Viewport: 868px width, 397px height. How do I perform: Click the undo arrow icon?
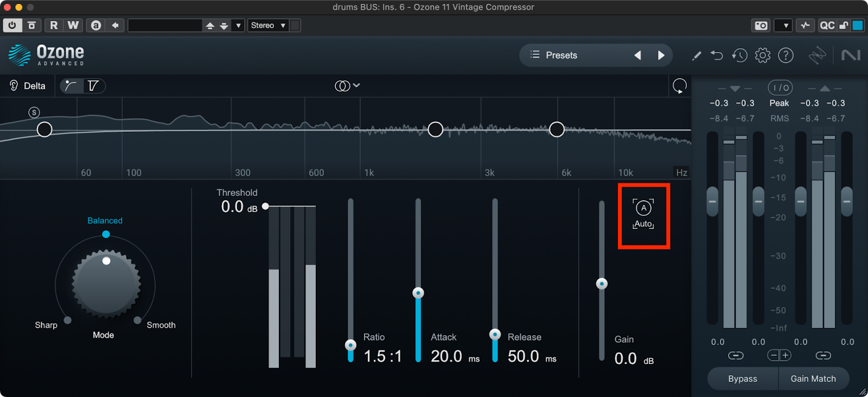717,55
